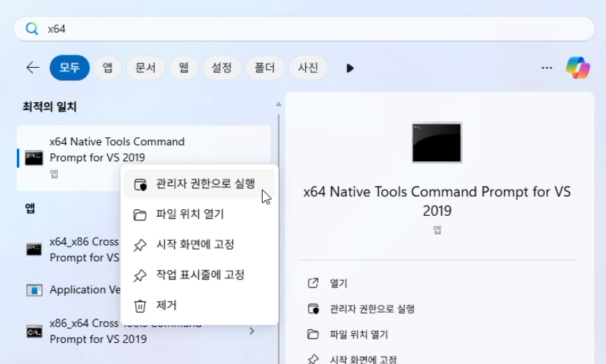Choose 파일 위치 열기 in context menu
Screen dimensions: 606x364
pyautogui.click(x=199, y=214)
